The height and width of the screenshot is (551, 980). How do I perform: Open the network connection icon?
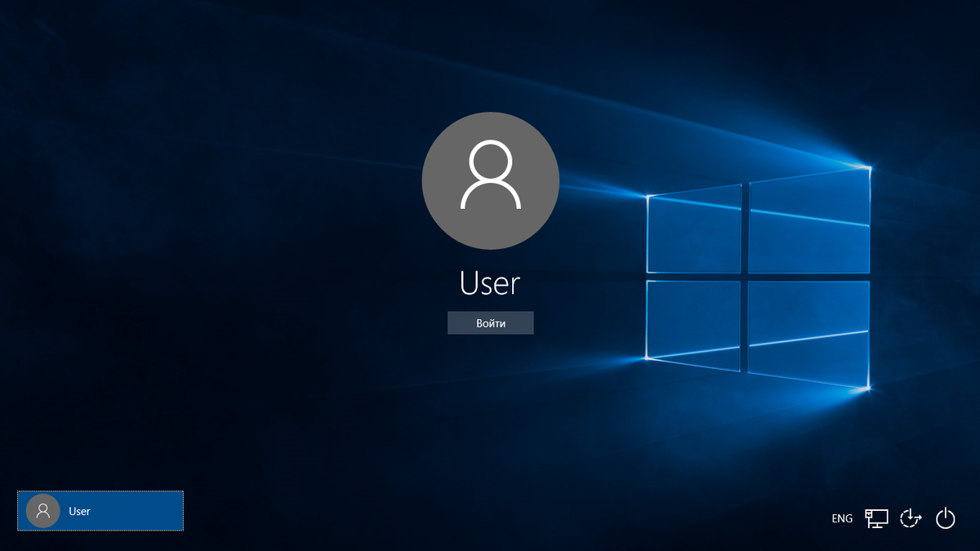[876, 518]
